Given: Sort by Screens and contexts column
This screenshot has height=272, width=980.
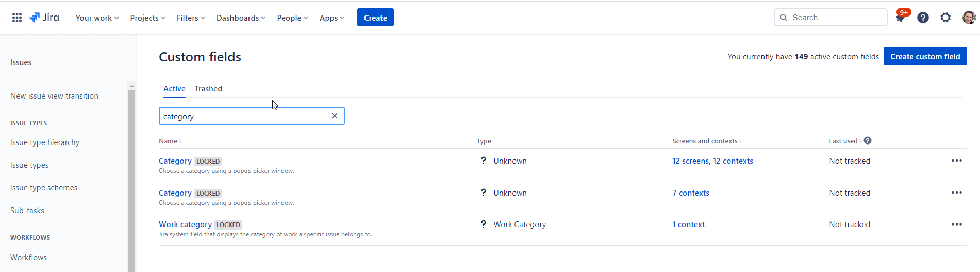Looking at the screenshot, I should click(x=707, y=141).
